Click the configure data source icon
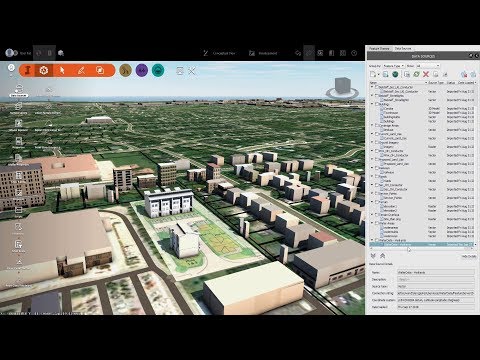The width and height of the screenshot is (480, 360). (x=407, y=74)
